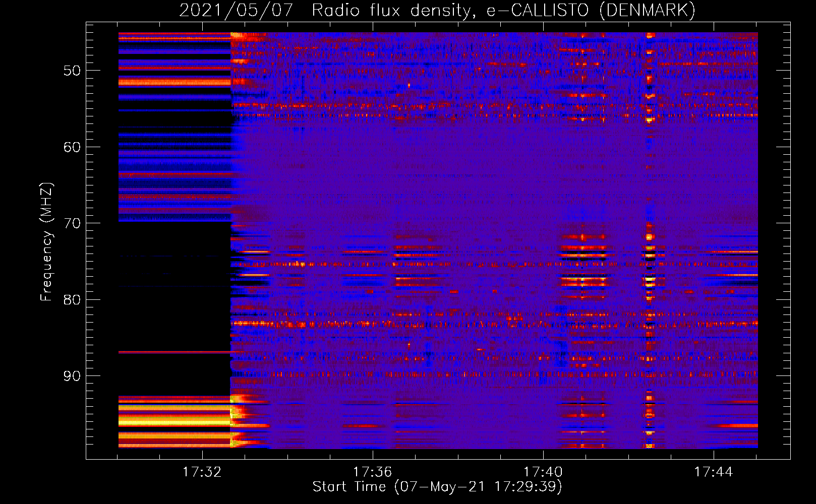Click the '50' frequency tick label
Viewport: 816px width, 504px height.
[x=72, y=71]
